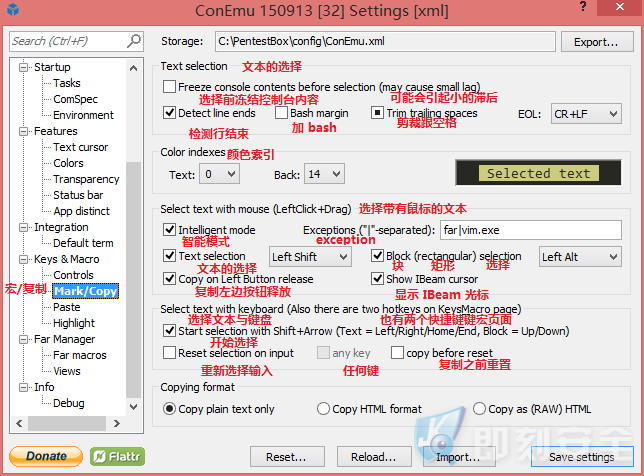Open the Transparency settings page
Screen dimensions: 644x476
point(86,179)
